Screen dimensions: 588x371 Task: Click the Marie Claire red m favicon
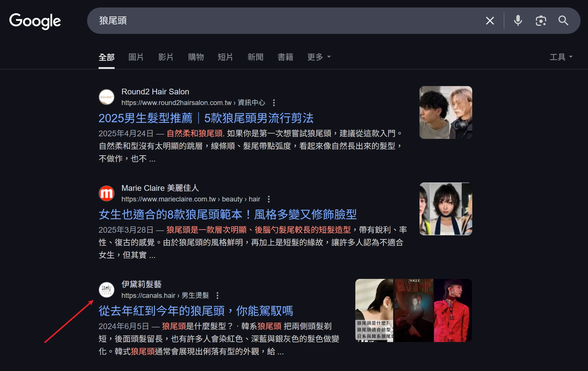[x=107, y=193]
